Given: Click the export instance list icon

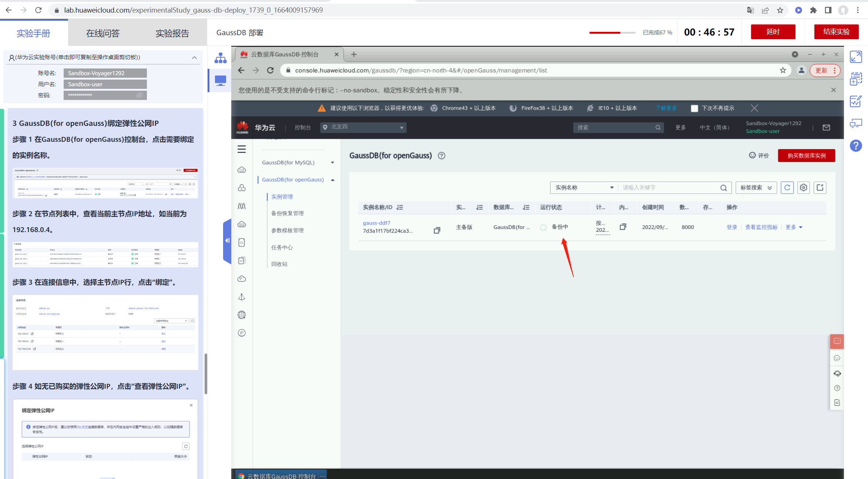Looking at the screenshot, I should point(820,188).
